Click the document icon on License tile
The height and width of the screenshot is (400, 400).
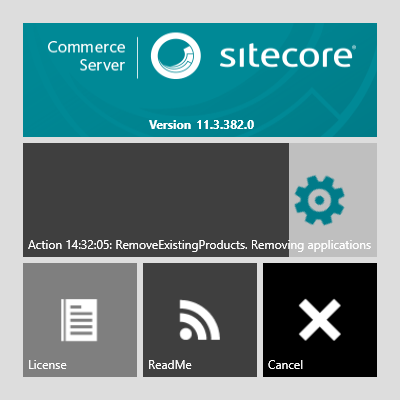(79, 320)
